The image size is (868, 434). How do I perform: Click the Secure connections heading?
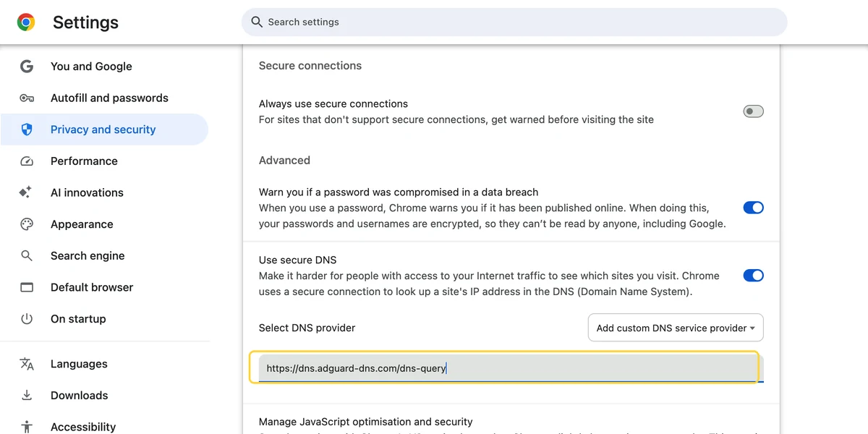310,66
